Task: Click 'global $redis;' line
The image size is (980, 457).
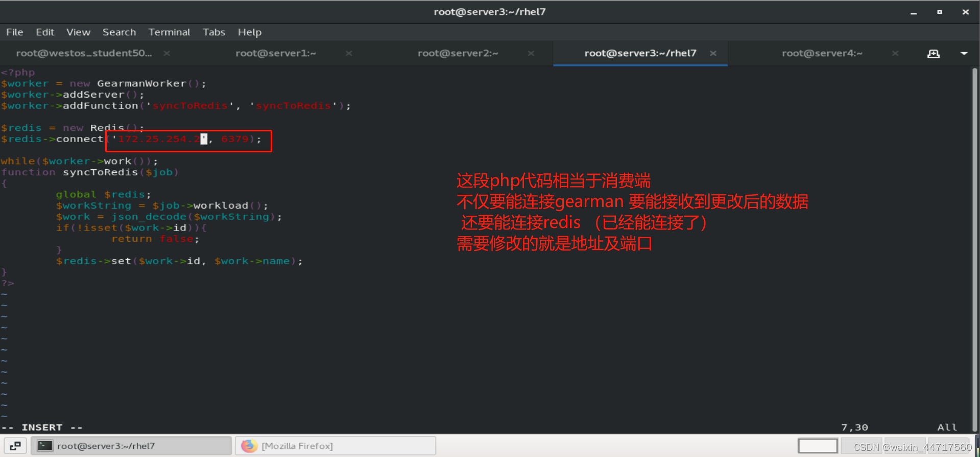Action: [x=104, y=195]
